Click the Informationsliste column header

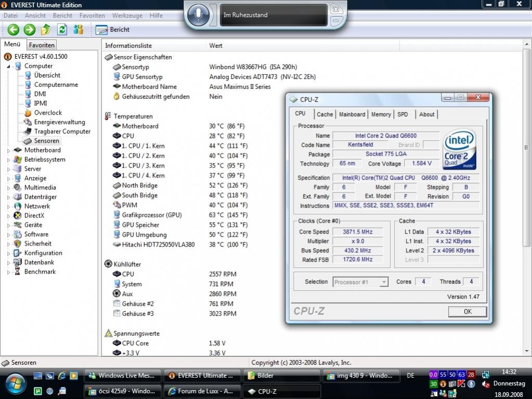click(x=154, y=46)
